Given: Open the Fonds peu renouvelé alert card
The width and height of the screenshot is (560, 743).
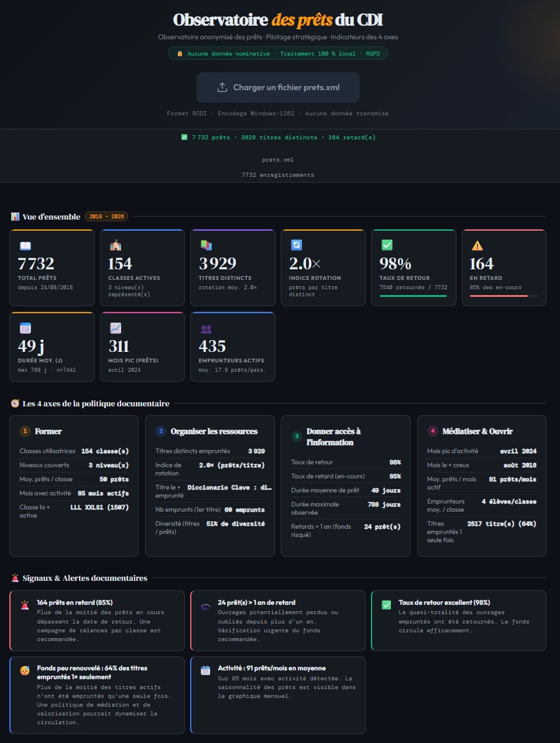Looking at the screenshot, I should tap(97, 695).
